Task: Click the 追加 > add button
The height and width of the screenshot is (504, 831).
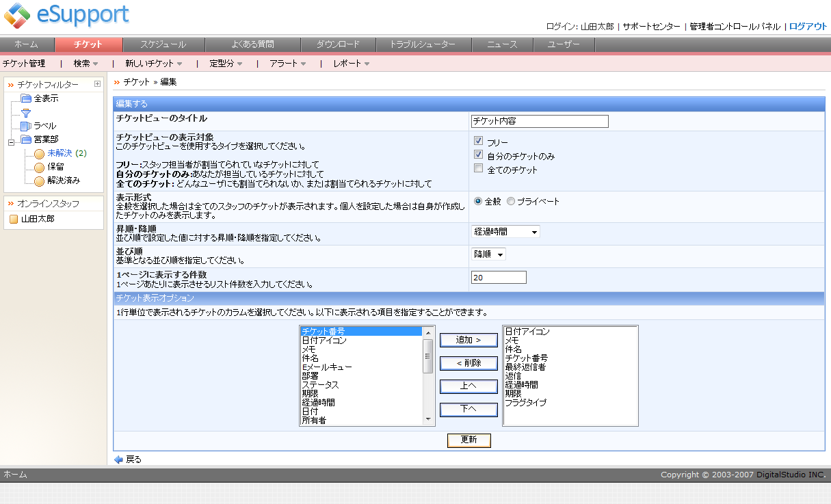Action: [x=469, y=340]
